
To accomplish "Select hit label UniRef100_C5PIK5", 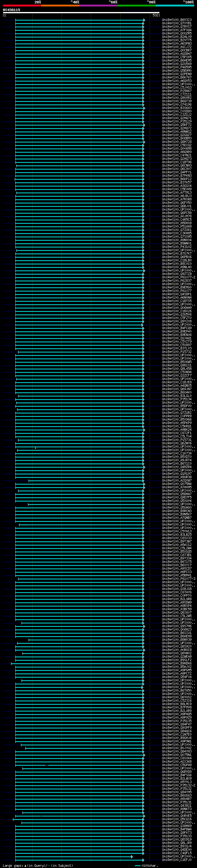I will pyautogui.click(x=177, y=57).
